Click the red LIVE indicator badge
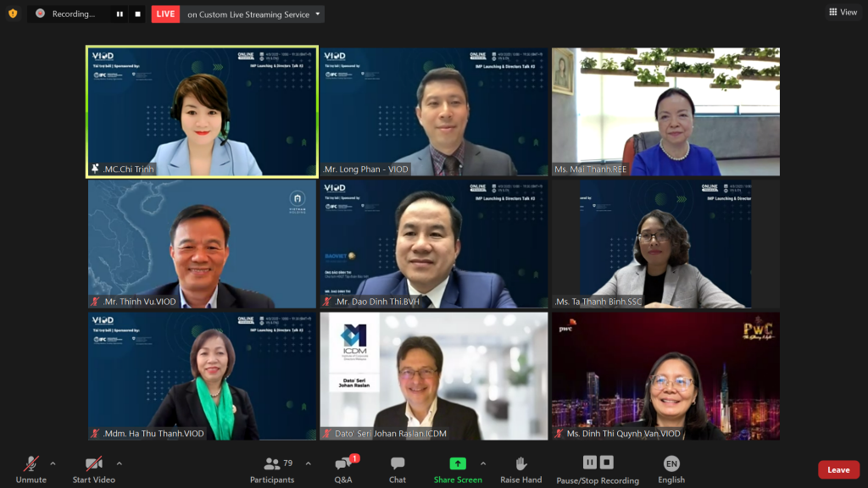This screenshot has width=868, height=488. 165,14
